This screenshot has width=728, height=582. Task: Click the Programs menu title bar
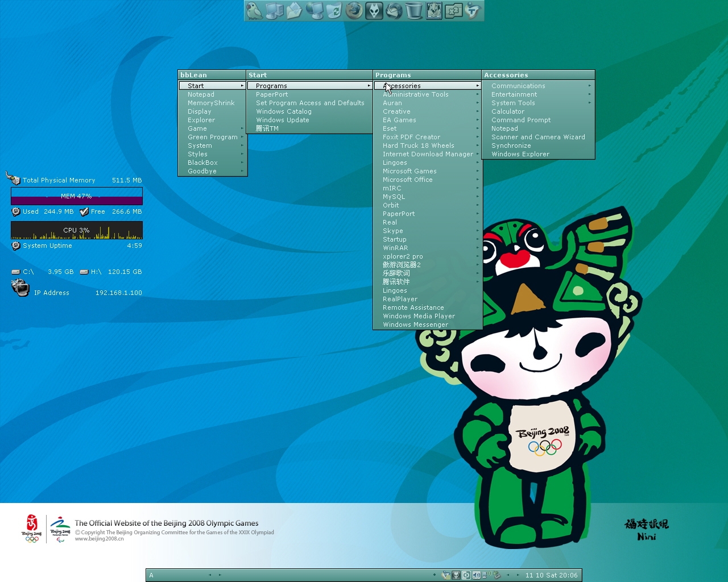point(427,75)
